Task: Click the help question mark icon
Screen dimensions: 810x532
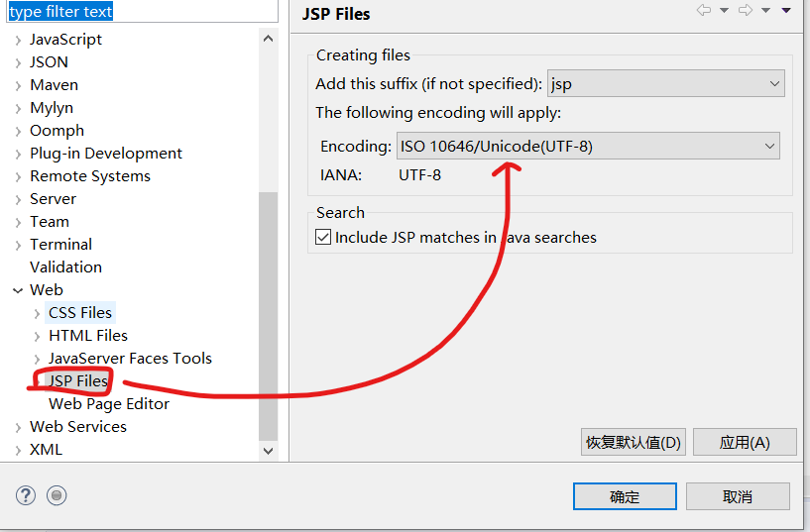Action: [26, 496]
